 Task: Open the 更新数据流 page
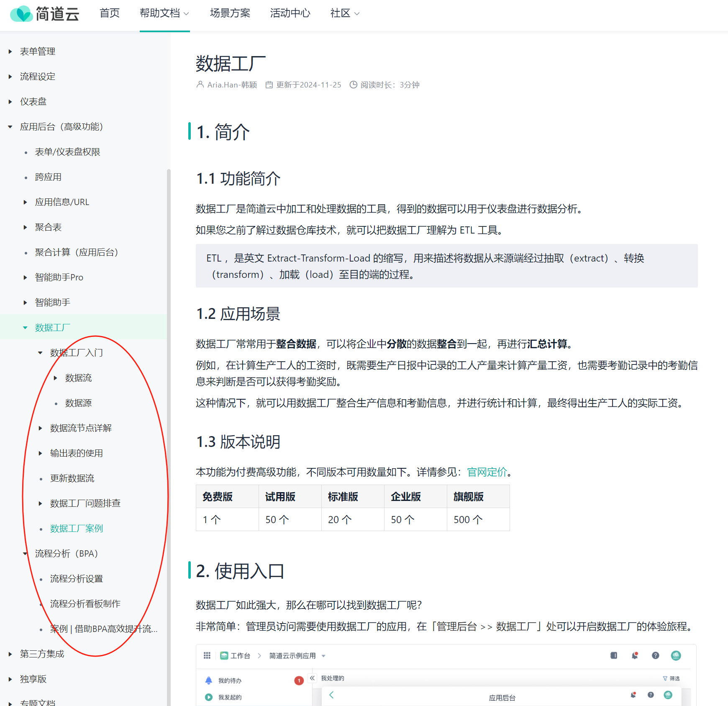[x=72, y=478]
